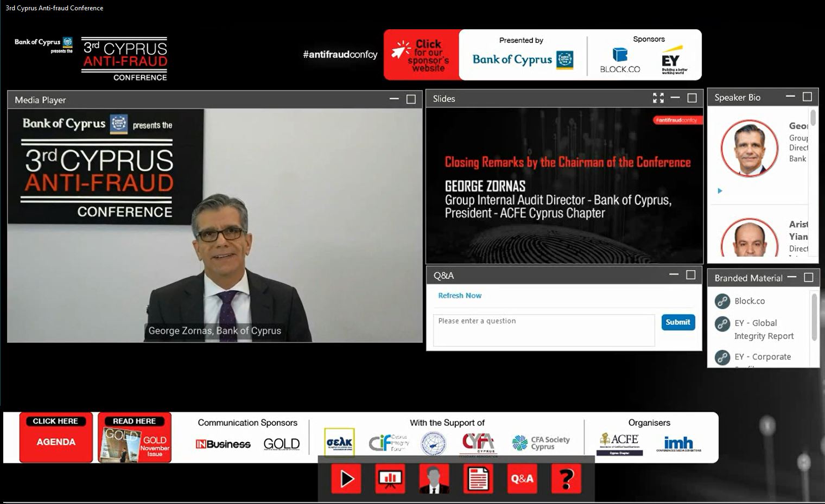This screenshot has height=504, width=825.
Task: Open the Bank of Cyprus presenter logo
Action: tap(523, 59)
